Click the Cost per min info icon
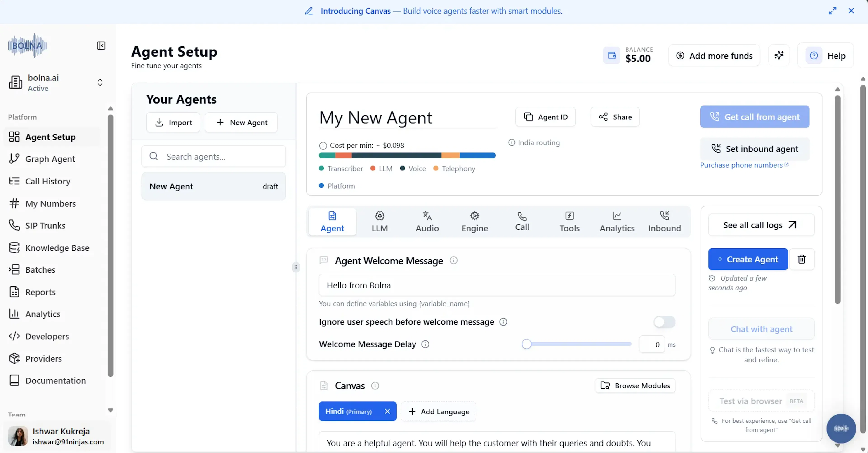The width and height of the screenshot is (868, 453). pyautogui.click(x=323, y=146)
